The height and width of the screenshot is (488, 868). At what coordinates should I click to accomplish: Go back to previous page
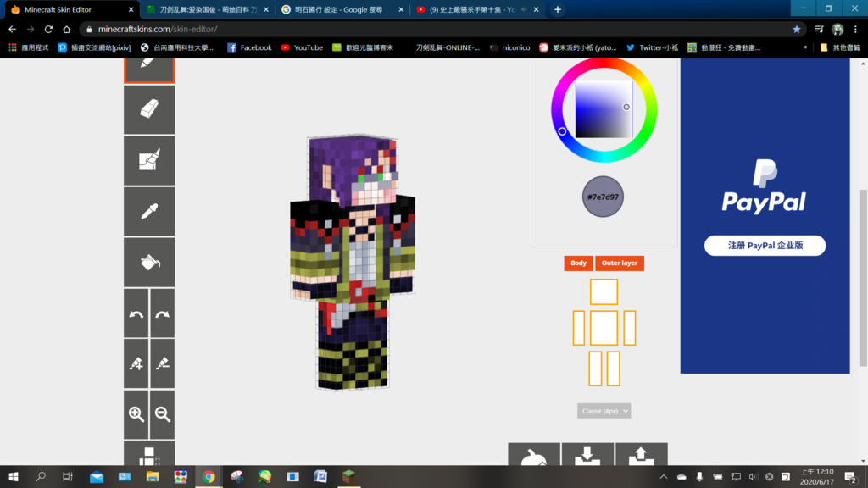click(x=12, y=30)
